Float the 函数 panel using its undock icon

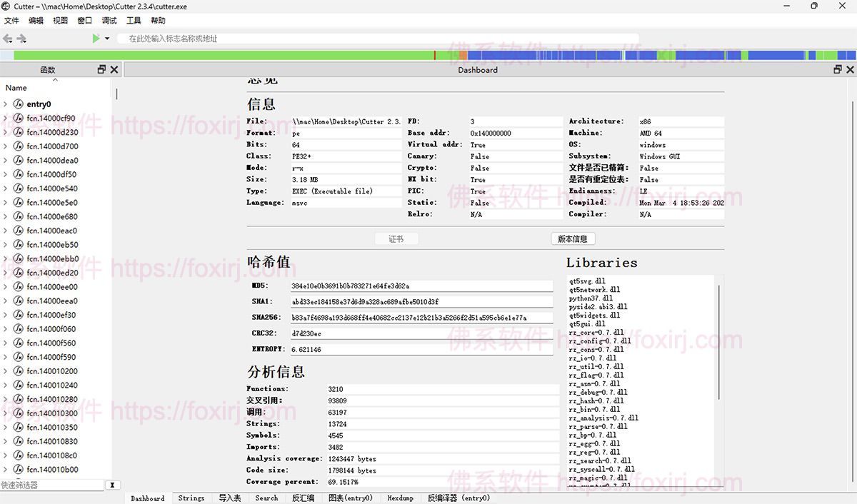click(x=101, y=69)
